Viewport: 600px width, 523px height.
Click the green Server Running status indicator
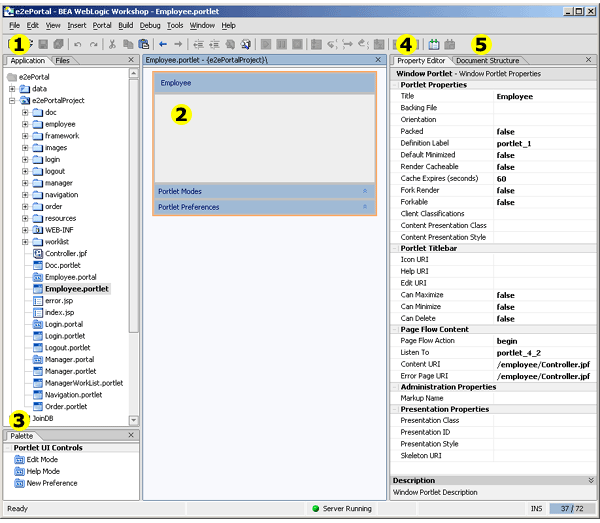(316, 508)
